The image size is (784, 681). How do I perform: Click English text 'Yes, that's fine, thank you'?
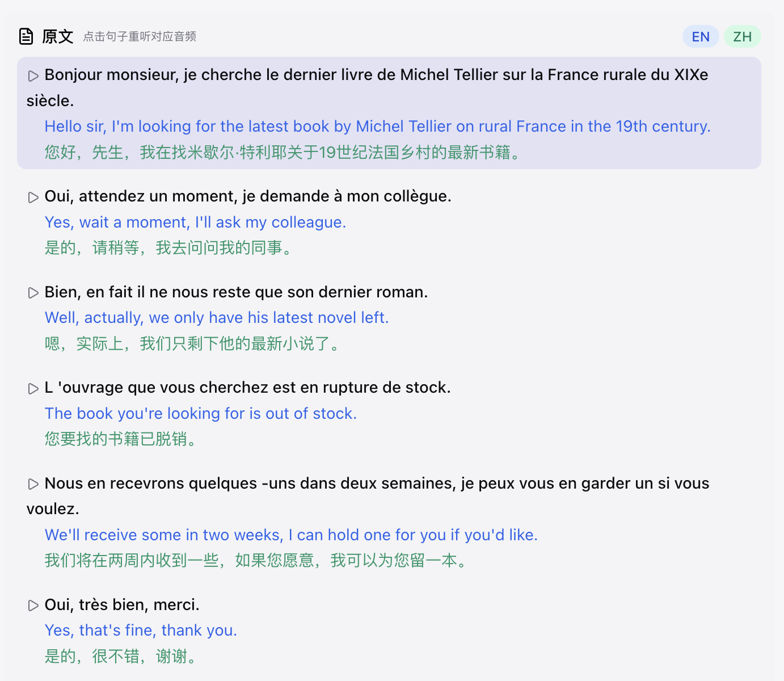(x=141, y=630)
